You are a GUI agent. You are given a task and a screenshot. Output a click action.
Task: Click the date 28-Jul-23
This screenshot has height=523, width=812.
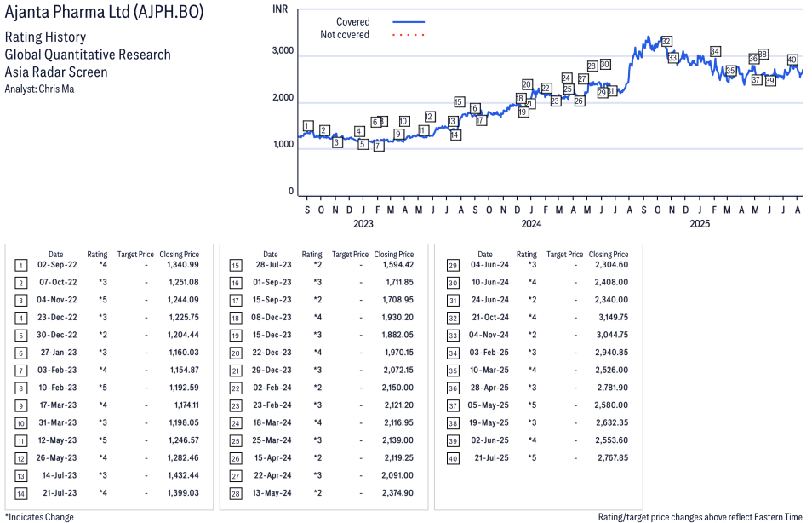pyautogui.click(x=273, y=265)
